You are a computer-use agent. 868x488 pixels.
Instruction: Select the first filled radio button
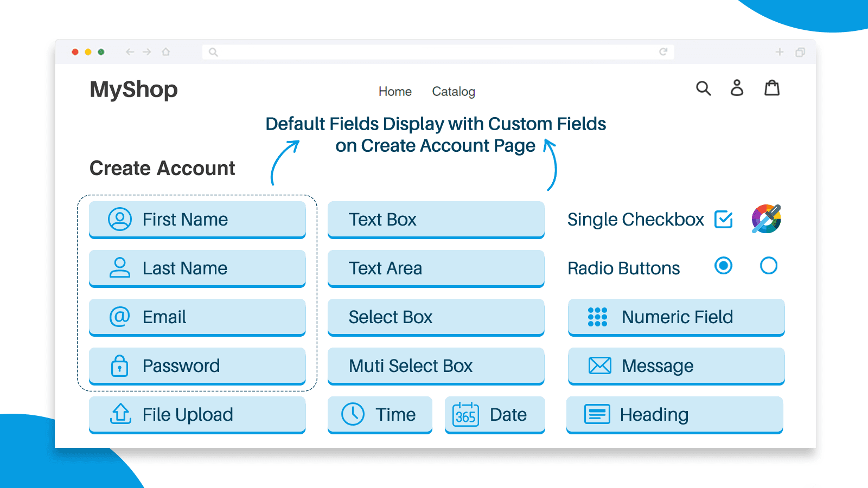pyautogui.click(x=723, y=266)
